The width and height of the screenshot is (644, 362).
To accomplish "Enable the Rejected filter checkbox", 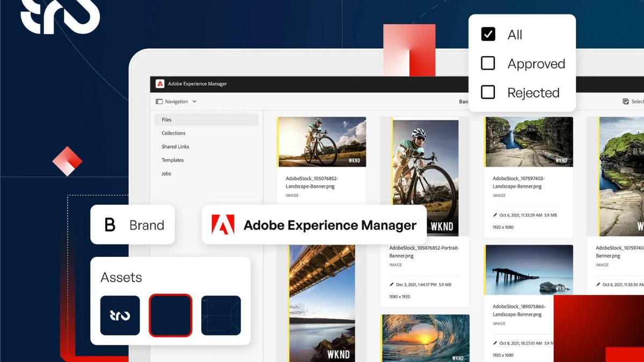I will tap(488, 92).
